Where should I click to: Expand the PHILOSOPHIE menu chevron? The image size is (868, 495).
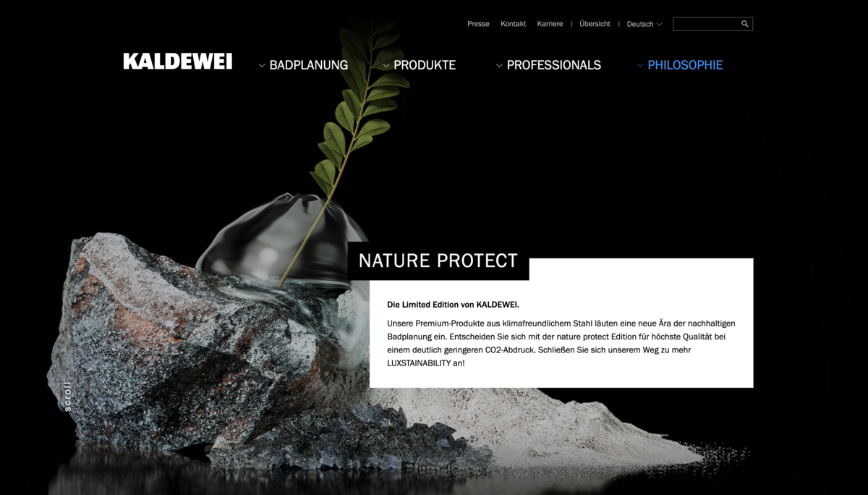pos(640,66)
